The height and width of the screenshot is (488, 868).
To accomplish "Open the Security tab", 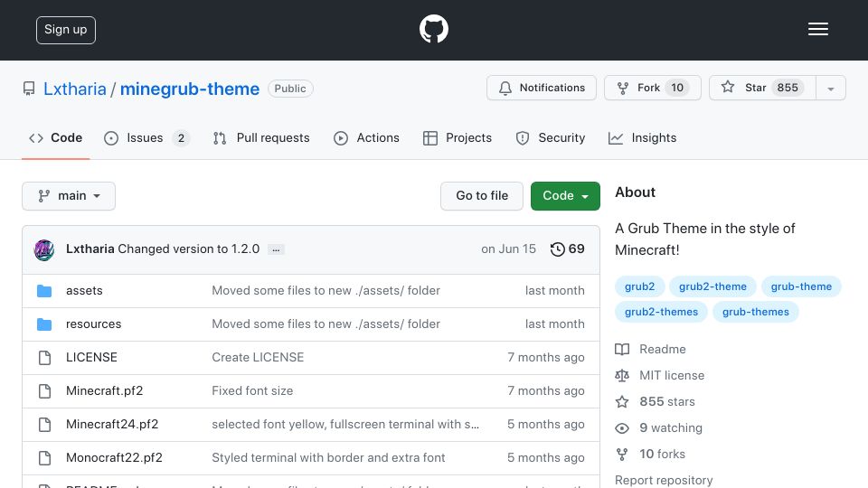I will pos(551,137).
